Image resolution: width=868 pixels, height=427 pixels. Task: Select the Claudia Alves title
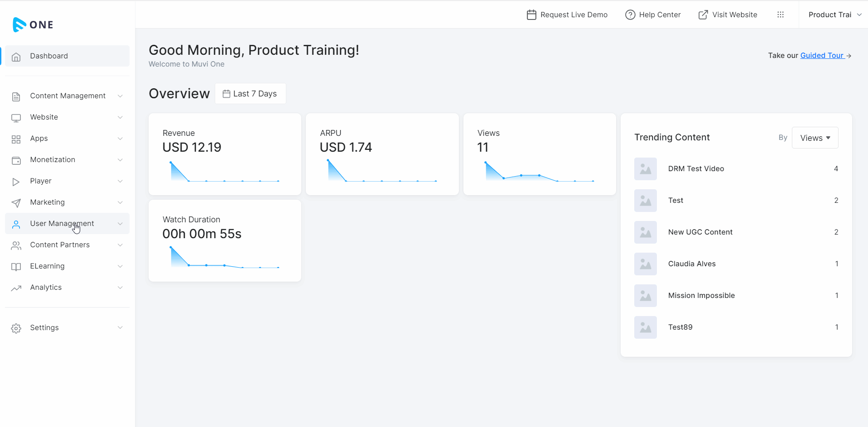coord(692,264)
